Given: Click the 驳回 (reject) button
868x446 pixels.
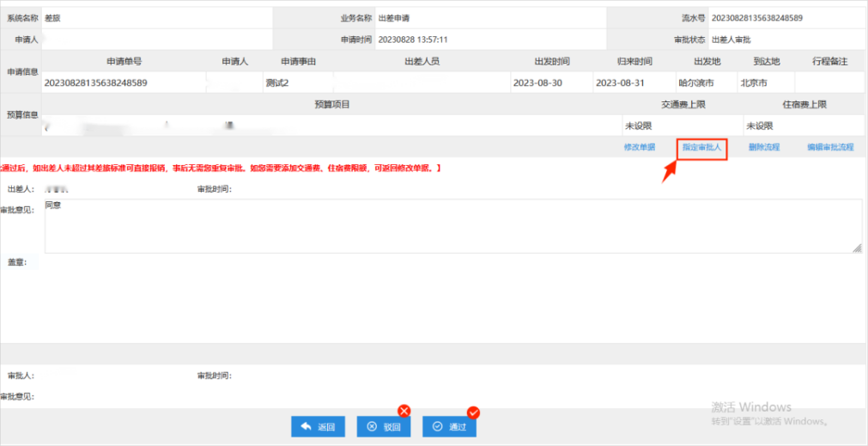Looking at the screenshot, I should 384,427.
